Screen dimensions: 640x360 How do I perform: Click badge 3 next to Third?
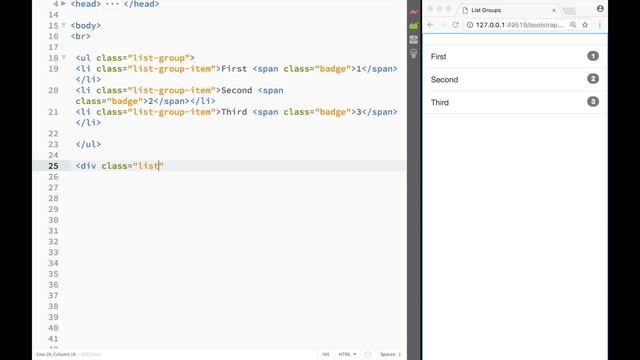click(593, 101)
